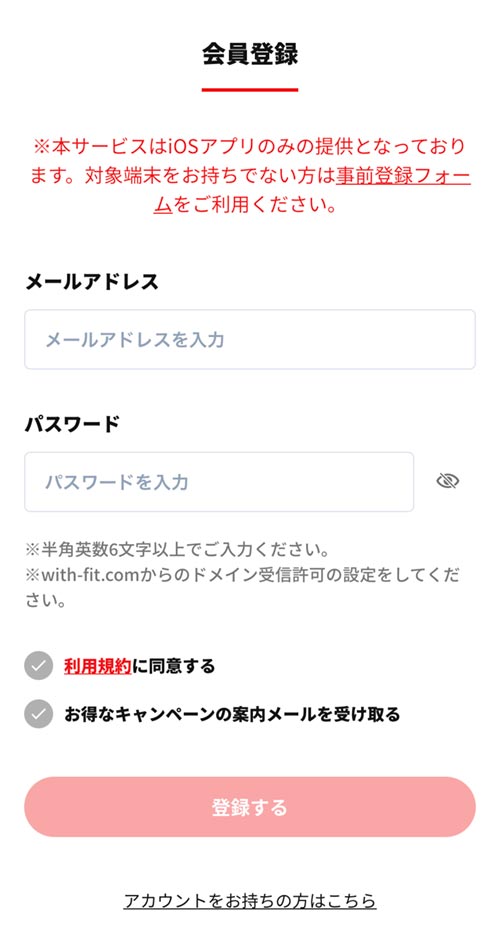500x950 pixels.
Task: Click the 会員登録 page heading
Action: tap(250, 55)
